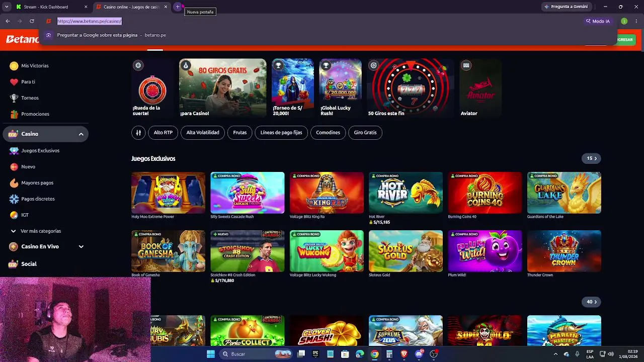Open a new browser tab
Image resolution: width=644 pixels, height=362 pixels.
tap(178, 7)
